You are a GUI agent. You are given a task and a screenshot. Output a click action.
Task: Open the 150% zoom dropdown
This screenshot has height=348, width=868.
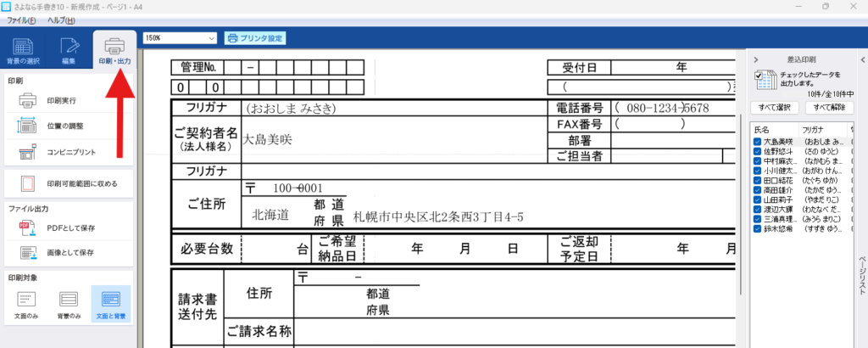(x=180, y=38)
